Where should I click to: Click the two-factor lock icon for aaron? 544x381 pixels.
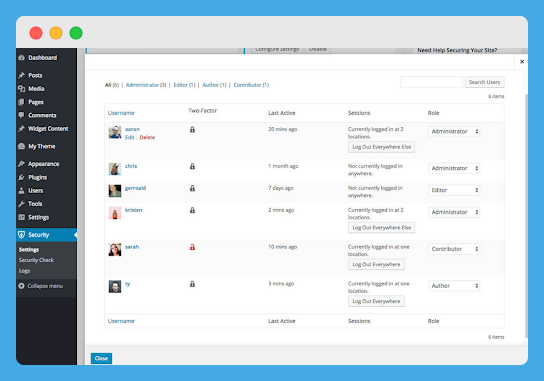point(192,129)
